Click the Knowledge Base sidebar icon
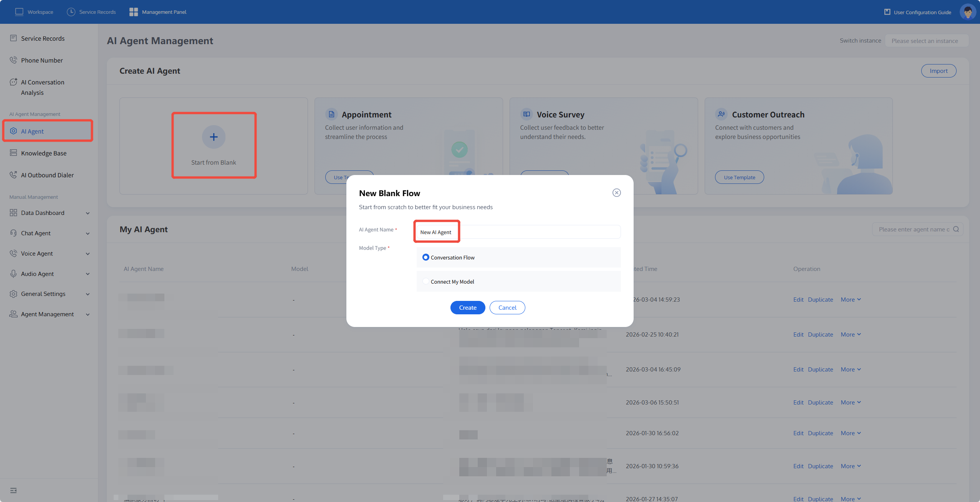 tap(13, 153)
